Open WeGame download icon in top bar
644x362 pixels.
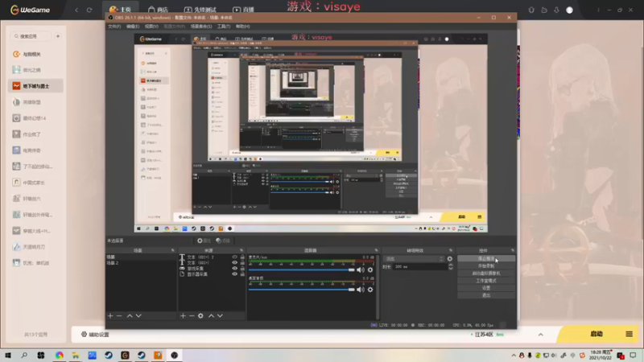pyautogui.click(x=556, y=10)
